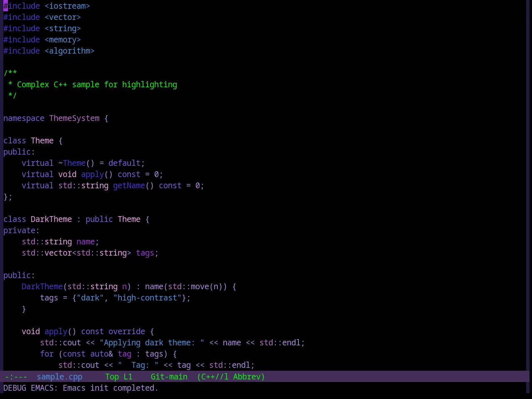The image size is (532, 399).
Task: Click the closing '};' of class Theme
Action: click(8, 197)
